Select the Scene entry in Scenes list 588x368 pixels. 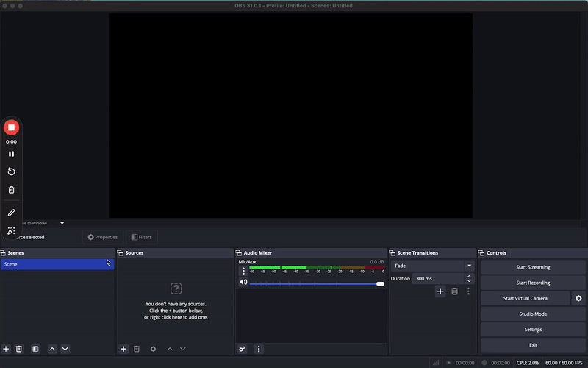(57, 264)
